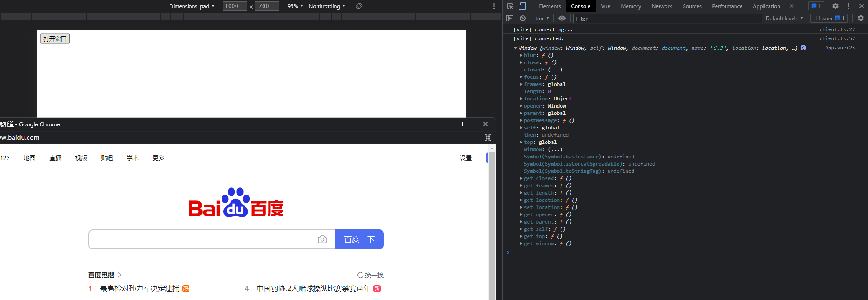Open the Sources tab
Screen dimensions: 868x300
pyautogui.click(x=692, y=6)
